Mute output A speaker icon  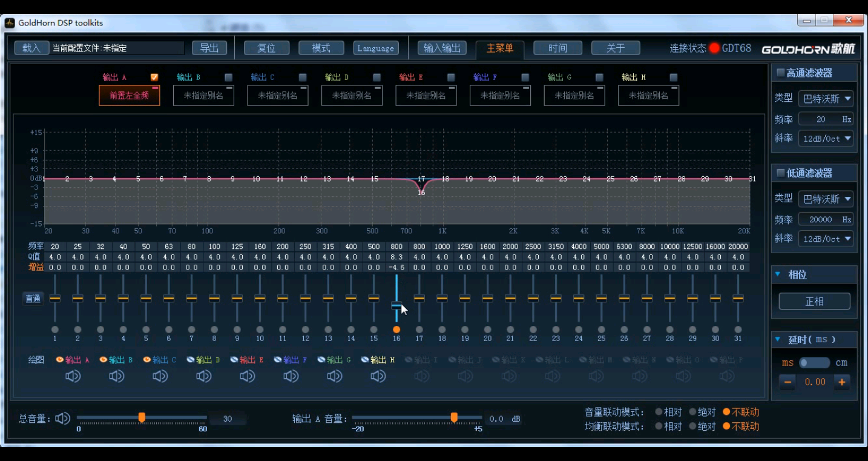(x=73, y=376)
